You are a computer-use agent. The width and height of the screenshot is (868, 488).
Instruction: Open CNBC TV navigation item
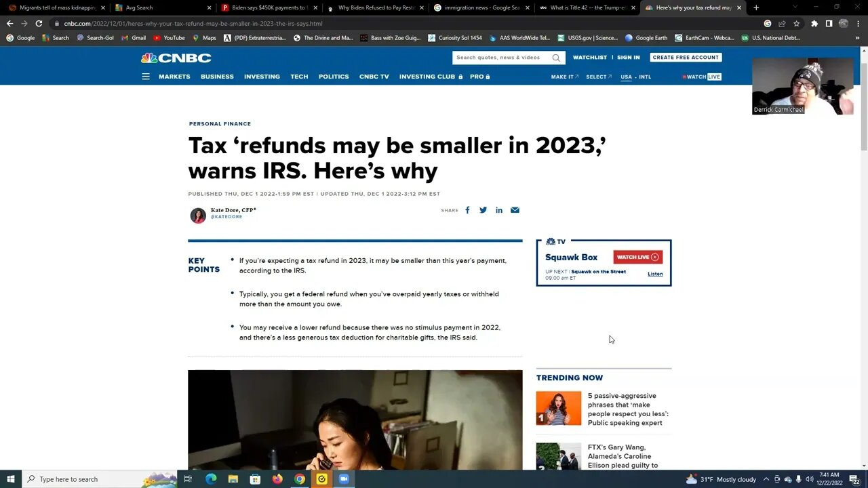point(374,77)
